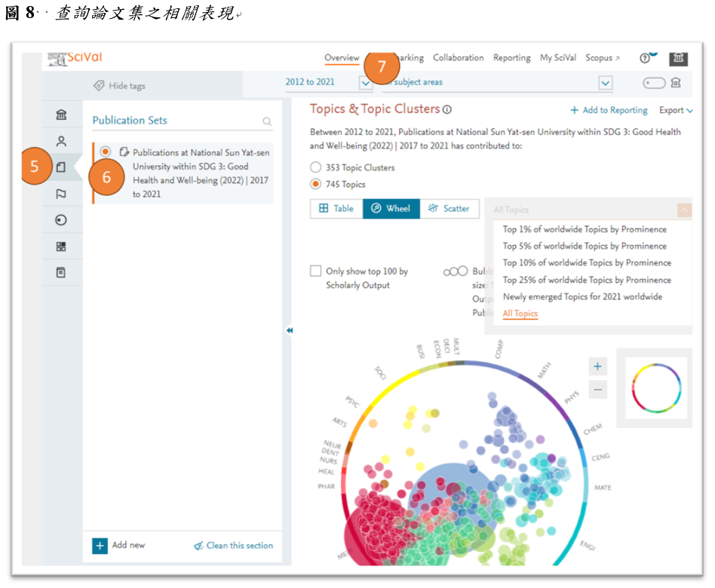Click the edit icon of the publication set
Image resolution: width=715 pixels, height=588 pixels.
pos(124,152)
